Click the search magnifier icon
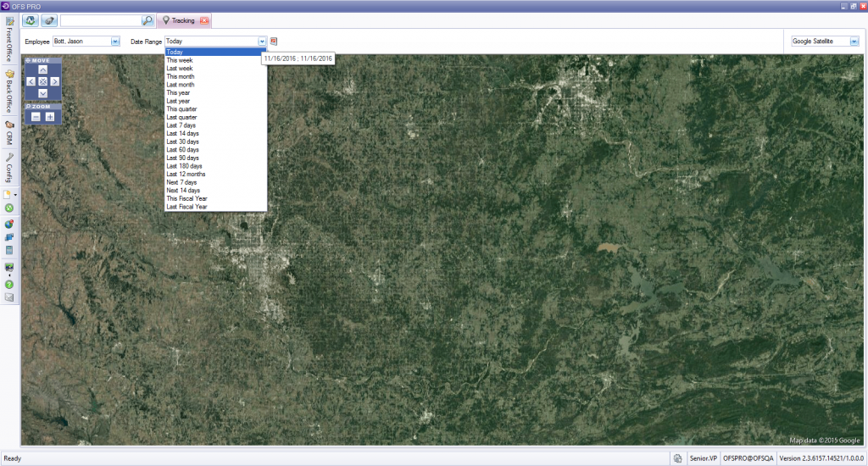Screen dimensions: 868x466 [147, 19]
